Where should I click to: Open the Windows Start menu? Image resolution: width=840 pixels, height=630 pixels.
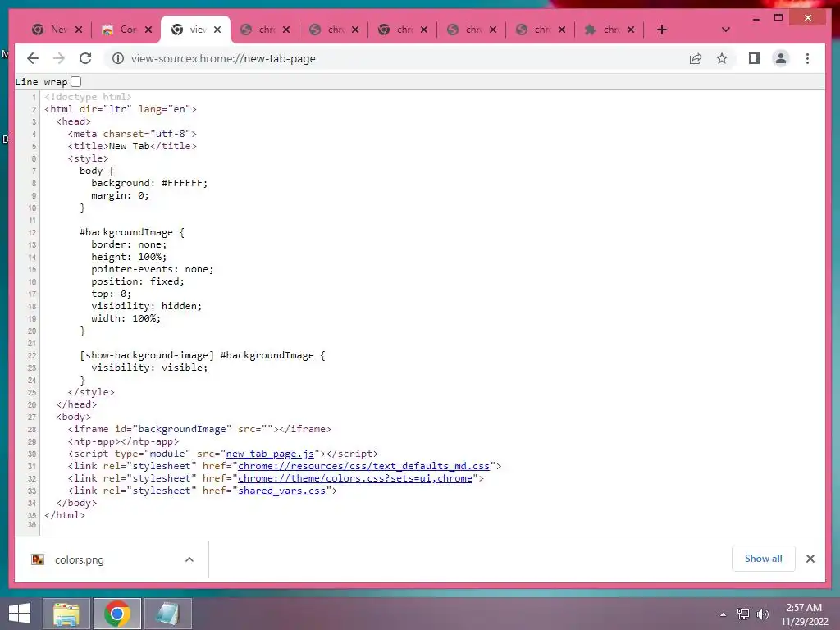[20, 614]
